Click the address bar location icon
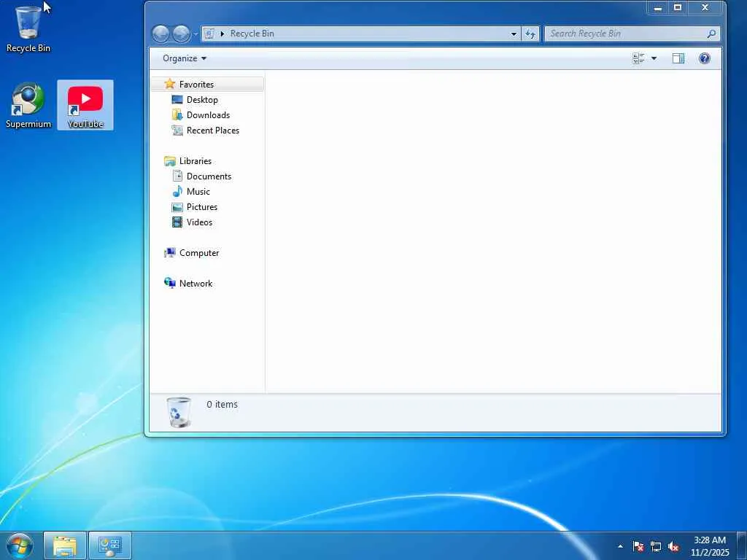This screenshot has height=560, width=747. tap(209, 34)
